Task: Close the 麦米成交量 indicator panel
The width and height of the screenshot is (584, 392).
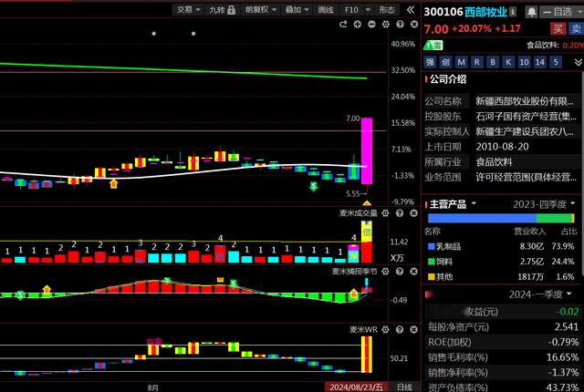Action: point(413,213)
